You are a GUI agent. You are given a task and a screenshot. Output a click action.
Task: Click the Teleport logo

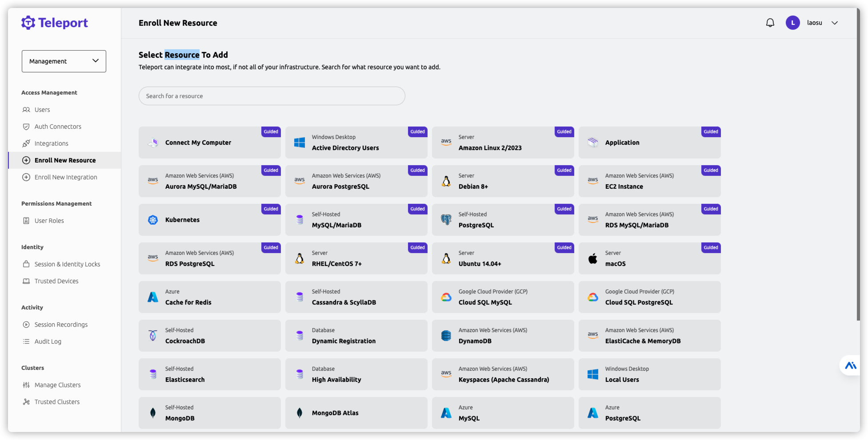[x=55, y=23]
